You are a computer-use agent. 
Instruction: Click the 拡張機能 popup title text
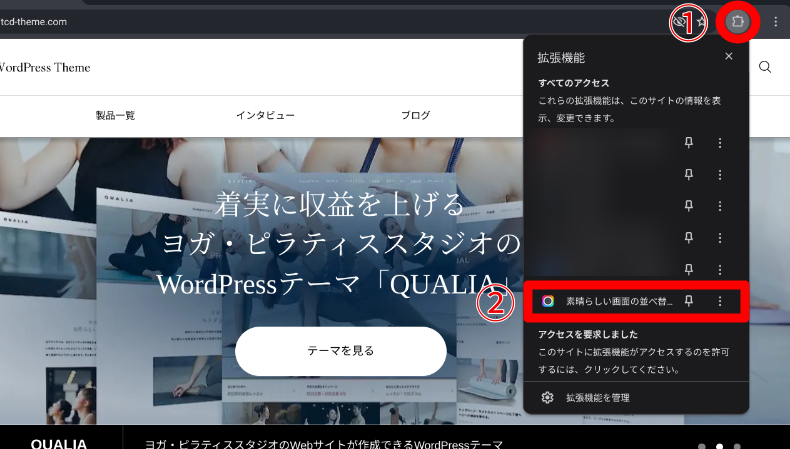[561, 58]
